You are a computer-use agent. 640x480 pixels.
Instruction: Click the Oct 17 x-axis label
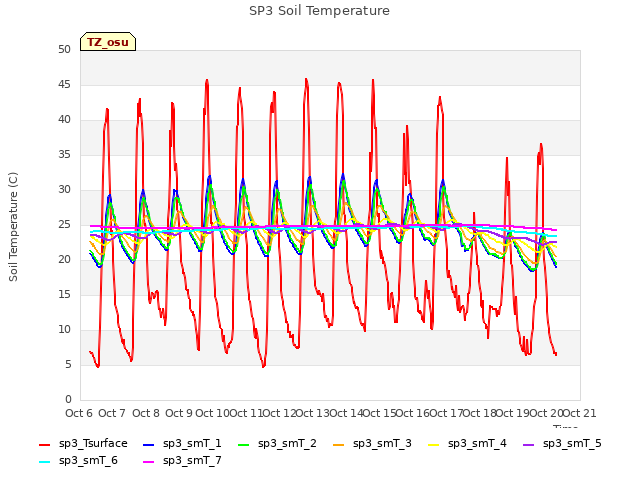coord(447,413)
